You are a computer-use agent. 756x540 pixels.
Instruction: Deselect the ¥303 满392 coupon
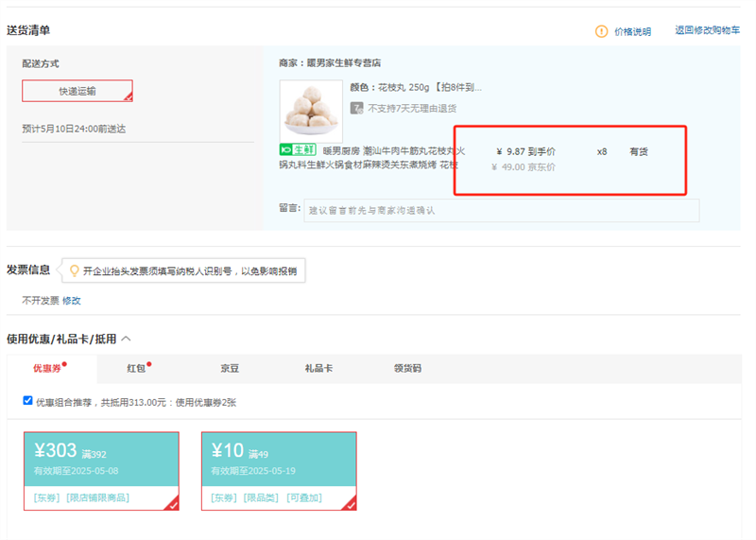pyautogui.click(x=101, y=470)
